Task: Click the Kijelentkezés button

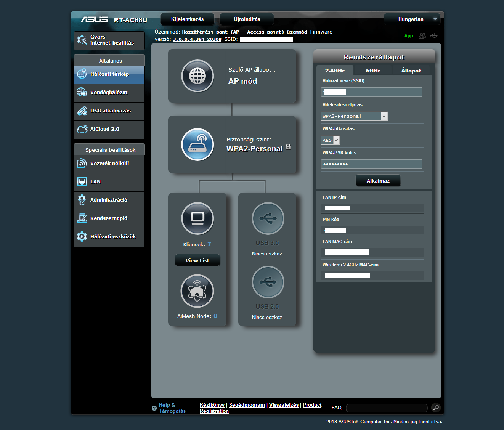Action: point(188,19)
